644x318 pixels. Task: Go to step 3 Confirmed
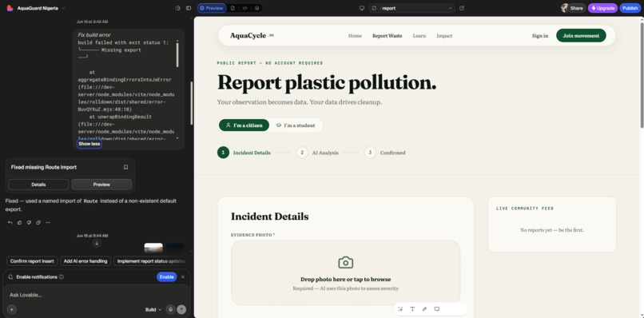385,153
